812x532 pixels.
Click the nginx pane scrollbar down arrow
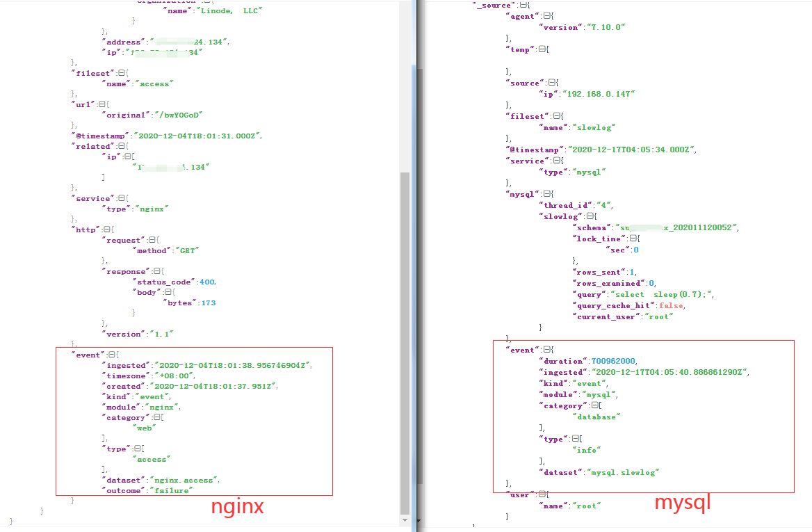tap(405, 520)
